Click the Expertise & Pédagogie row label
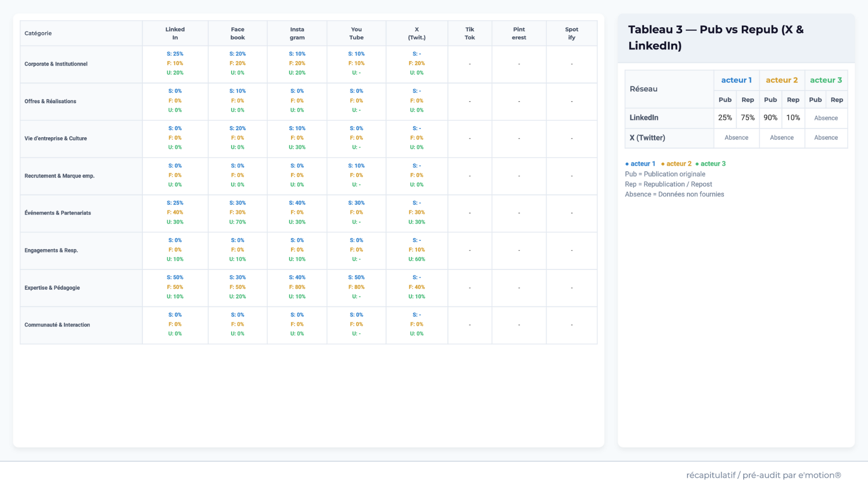 pos(52,288)
